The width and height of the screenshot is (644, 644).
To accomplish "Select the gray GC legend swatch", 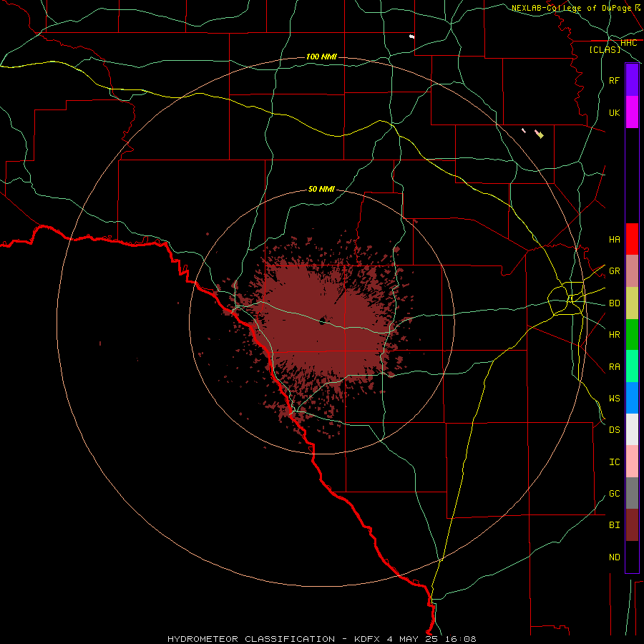I will [x=632, y=493].
